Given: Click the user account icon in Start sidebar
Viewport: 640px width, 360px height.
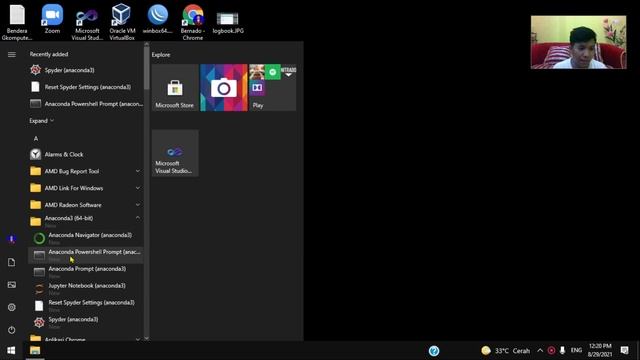Looking at the screenshot, I should (12, 239).
